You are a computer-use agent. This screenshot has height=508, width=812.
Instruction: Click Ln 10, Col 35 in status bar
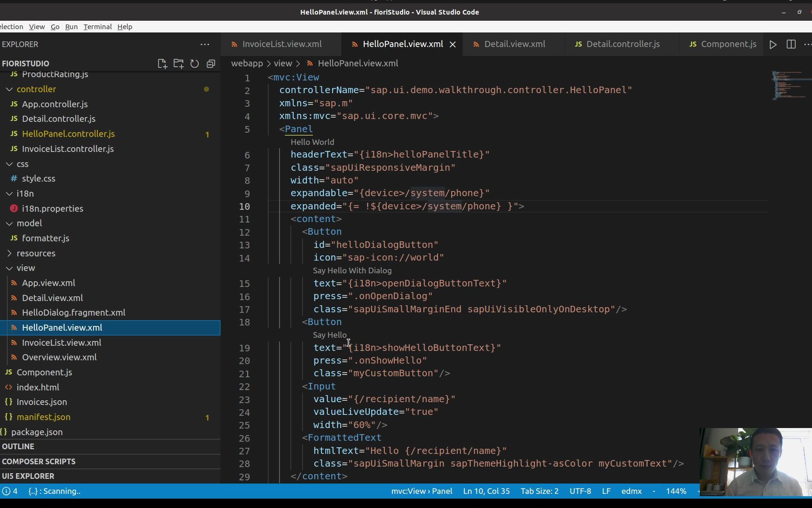486,491
